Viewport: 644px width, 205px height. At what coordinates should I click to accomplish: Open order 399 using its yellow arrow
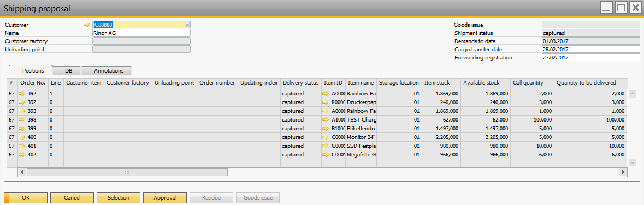22,128
